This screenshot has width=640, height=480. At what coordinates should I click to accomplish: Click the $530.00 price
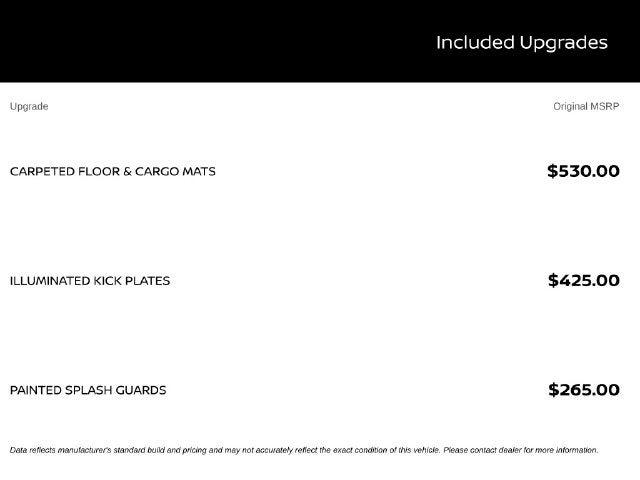[x=583, y=171]
